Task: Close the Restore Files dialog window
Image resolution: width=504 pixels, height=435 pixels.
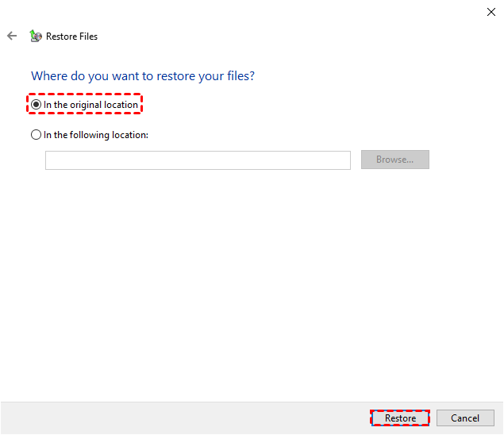Action: 491,12
